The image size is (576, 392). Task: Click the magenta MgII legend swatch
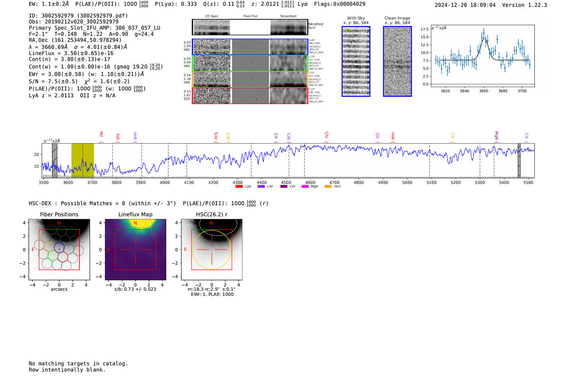(x=305, y=186)
